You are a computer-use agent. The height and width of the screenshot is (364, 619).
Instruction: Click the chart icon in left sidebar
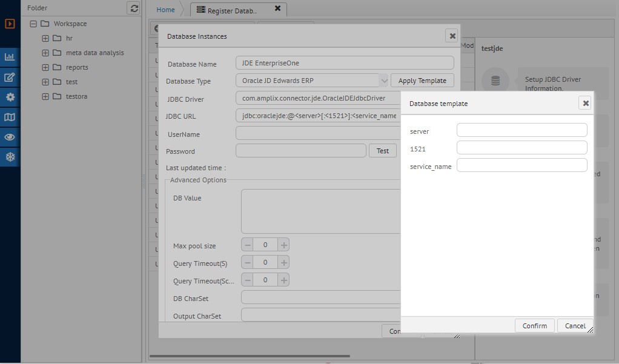tap(10, 57)
